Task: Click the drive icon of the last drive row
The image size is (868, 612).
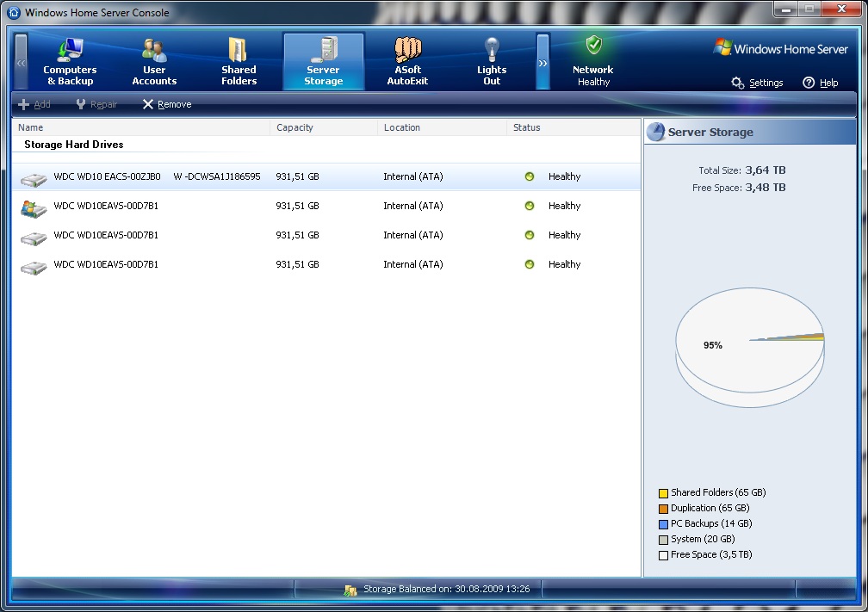Action: pyautogui.click(x=34, y=268)
